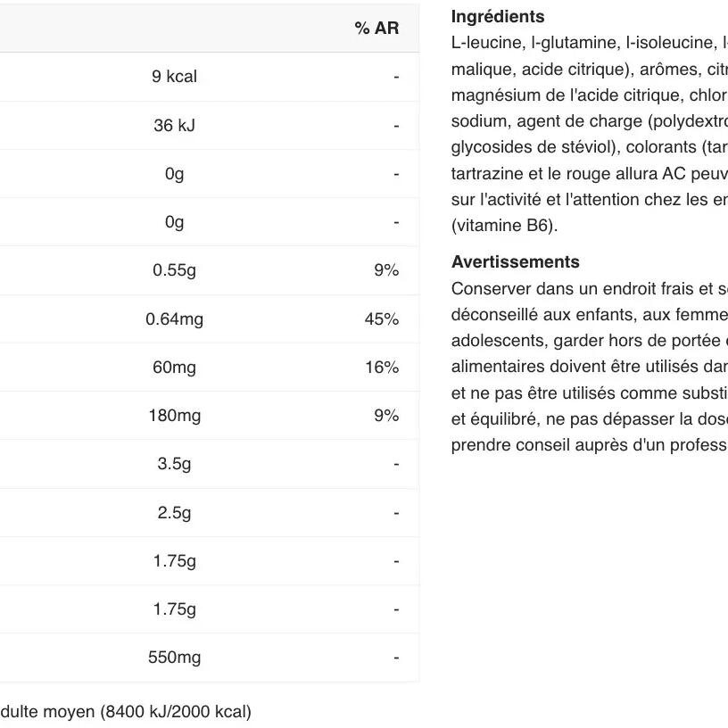Image resolution: width=728 pixels, height=728 pixels.
Task: Select the "9 kcal" energy value
Action: 174,77
